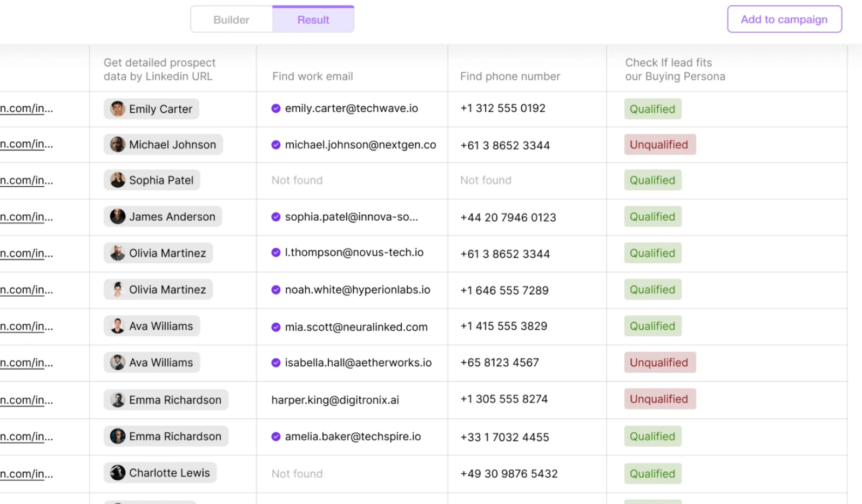Image resolution: width=862 pixels, height=504 pixels.
Task: Click Sophia Patel's avatar picture
Action: tap(117, 180)
